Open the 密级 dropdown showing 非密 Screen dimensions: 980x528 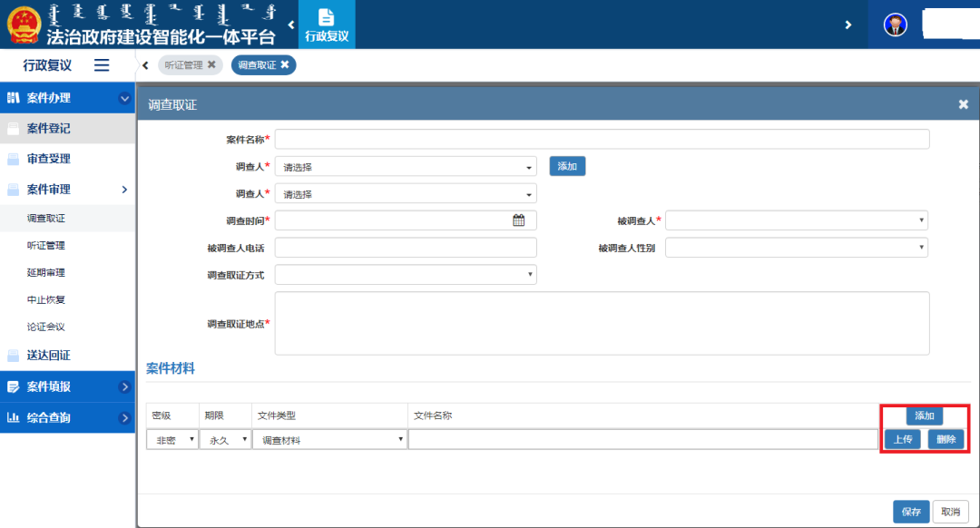[171, 440]
